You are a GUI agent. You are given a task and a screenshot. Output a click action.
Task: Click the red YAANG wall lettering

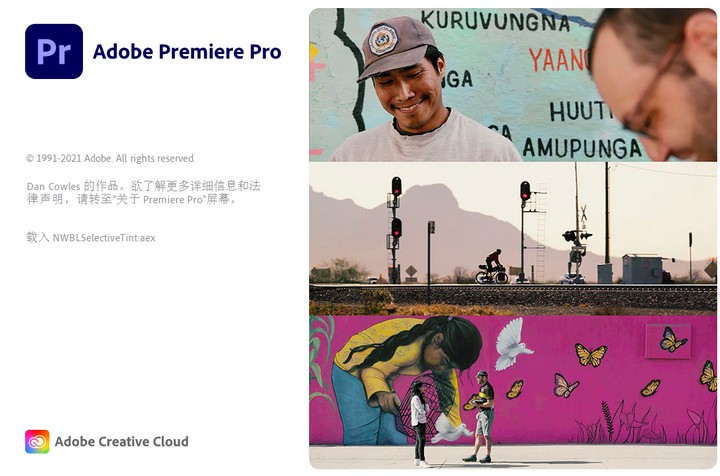(x=559, y=60)
